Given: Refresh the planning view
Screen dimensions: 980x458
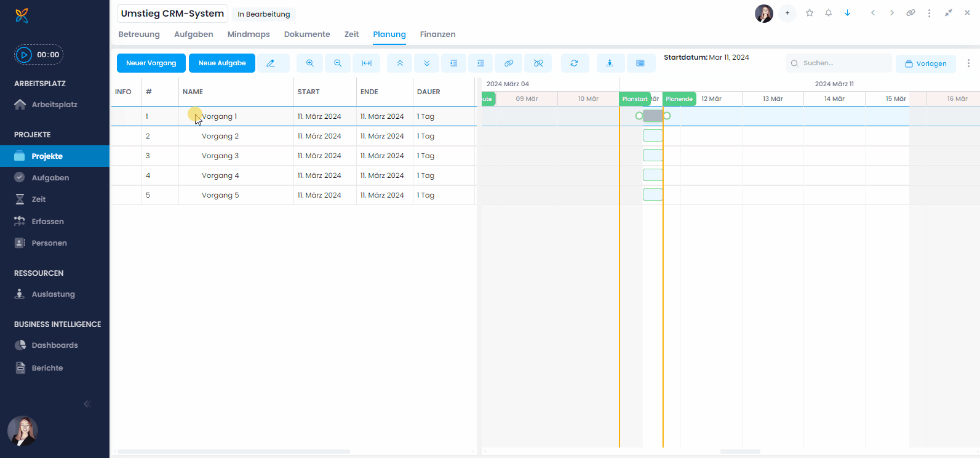Looking at the screenshot, I should 575,63.
